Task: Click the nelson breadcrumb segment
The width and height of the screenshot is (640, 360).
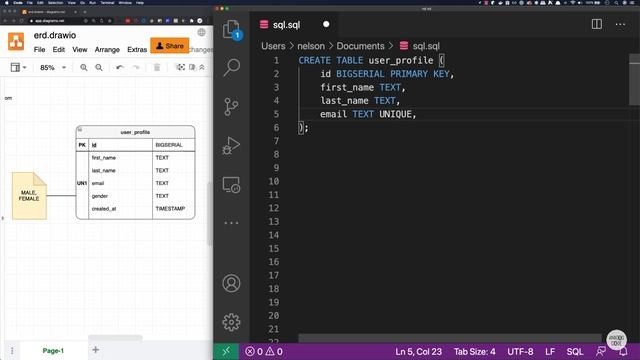Action: point(311,46)
